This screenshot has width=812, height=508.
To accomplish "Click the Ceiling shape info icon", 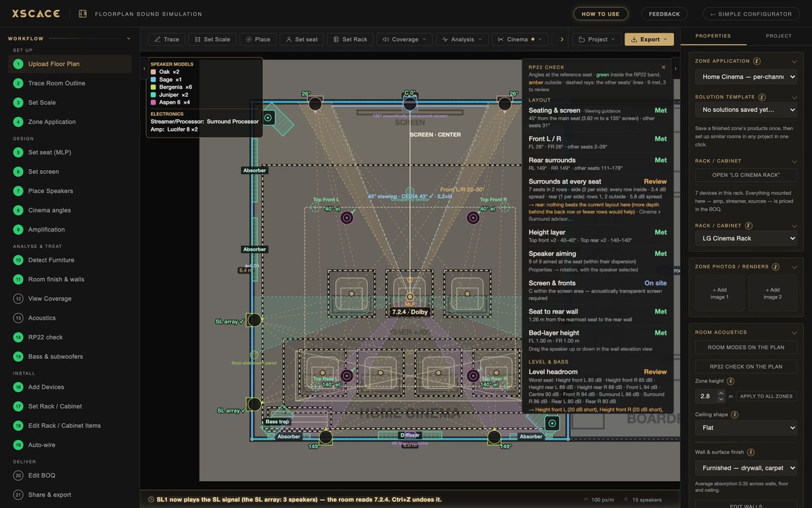I will (x=734, y=415).
